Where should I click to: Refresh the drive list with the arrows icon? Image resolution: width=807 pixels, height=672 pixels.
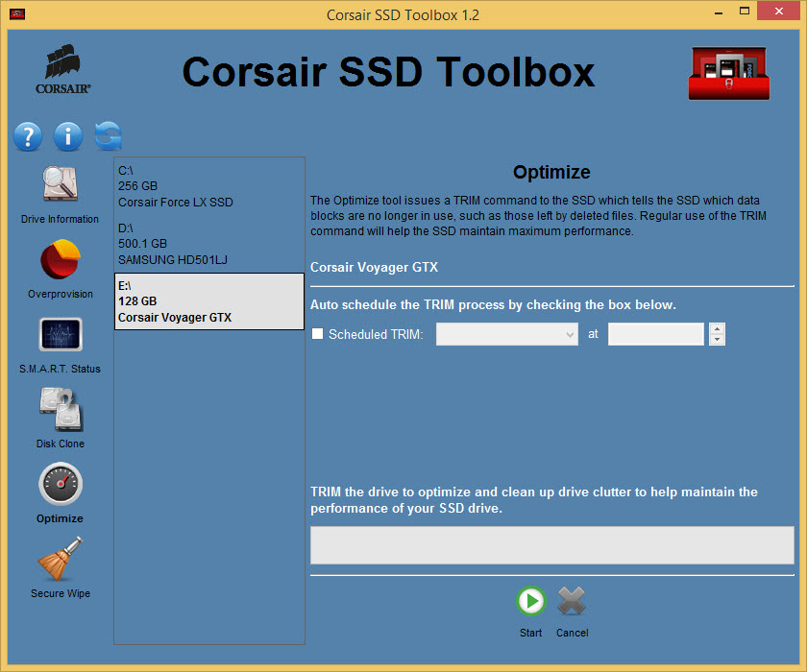pos(108,136)
